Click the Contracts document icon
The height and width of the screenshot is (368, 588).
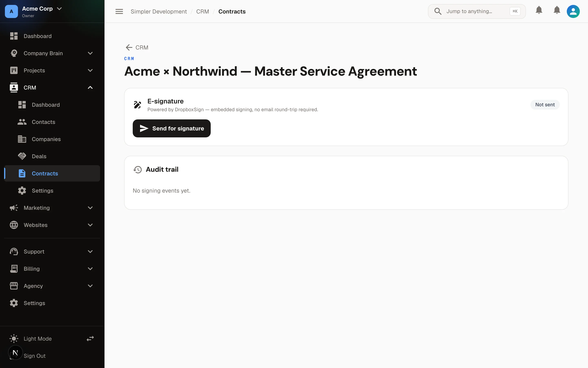pyautogui.click(x=22, y=174)
